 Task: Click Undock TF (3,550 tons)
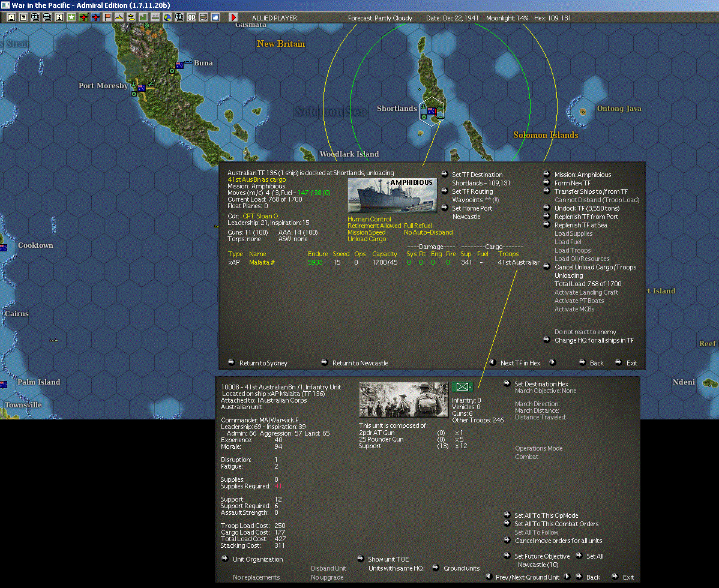point(586,208)
